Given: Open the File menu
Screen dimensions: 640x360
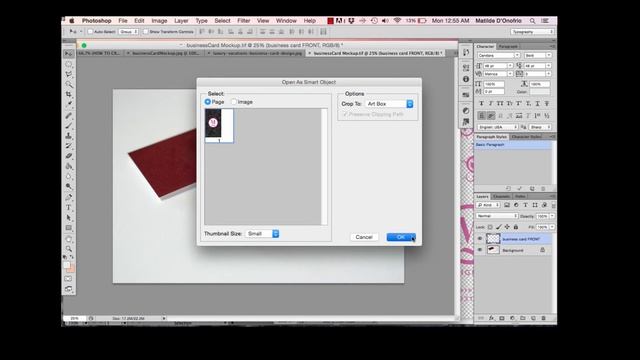Looking at the screenshot, I should 123,20.
